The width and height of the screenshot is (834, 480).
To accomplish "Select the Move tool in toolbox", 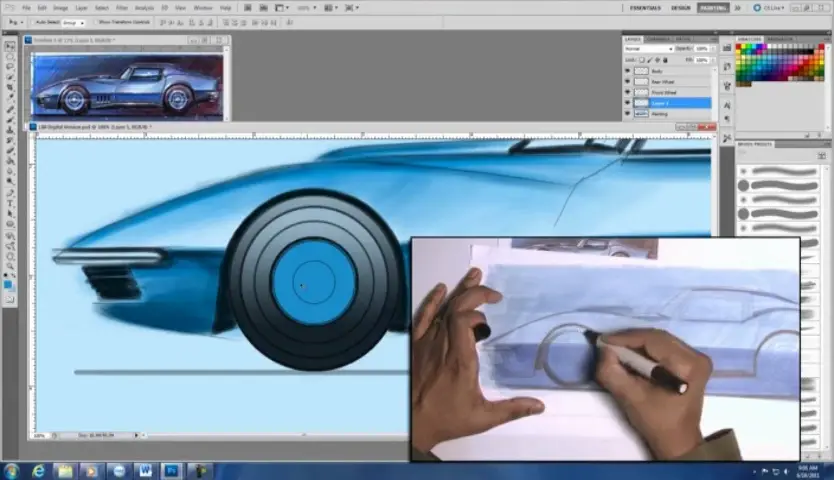I will click(x=10, y=46).
